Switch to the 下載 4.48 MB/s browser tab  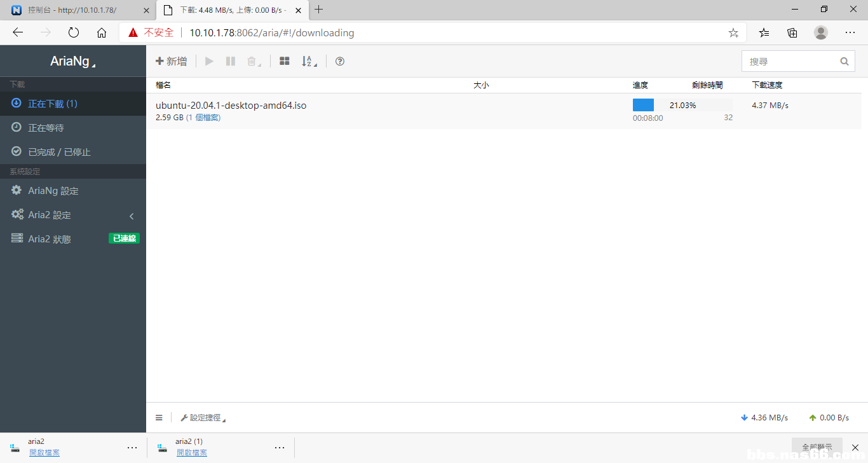(x=224, y=10)
